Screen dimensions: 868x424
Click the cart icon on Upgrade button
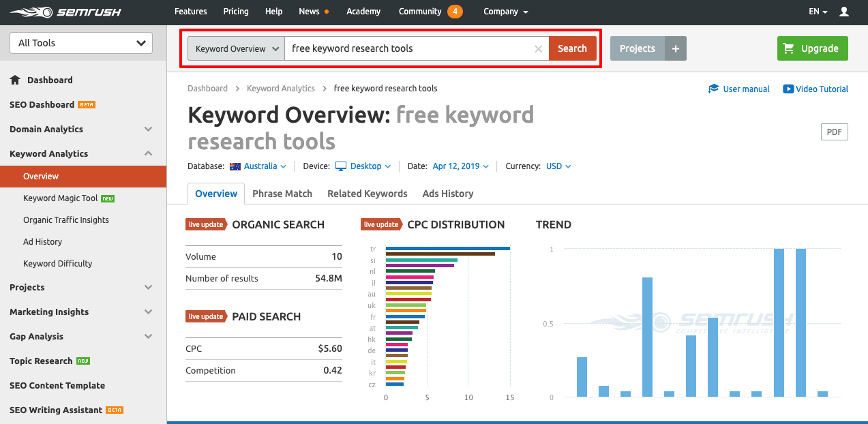(789, 48)
